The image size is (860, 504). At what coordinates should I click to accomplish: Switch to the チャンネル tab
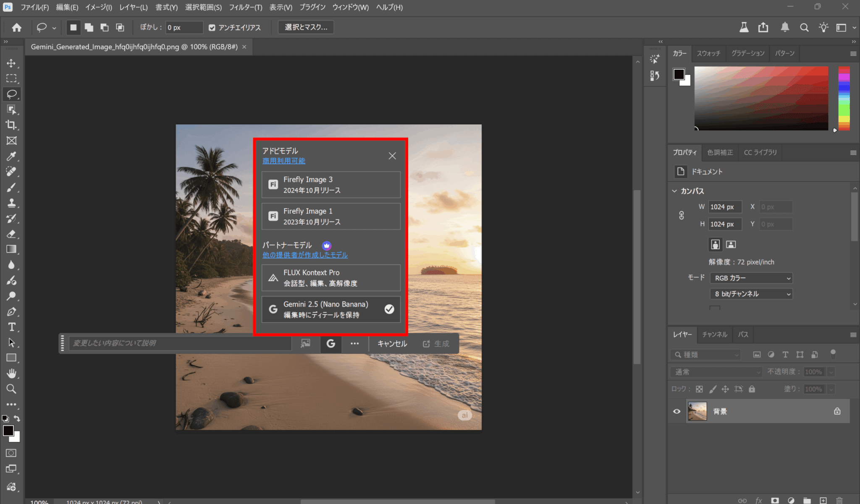714,334
